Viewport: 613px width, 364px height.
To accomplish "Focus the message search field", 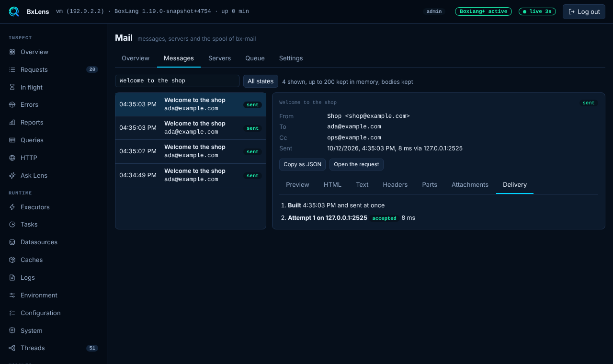I will [x=177, y=81].
